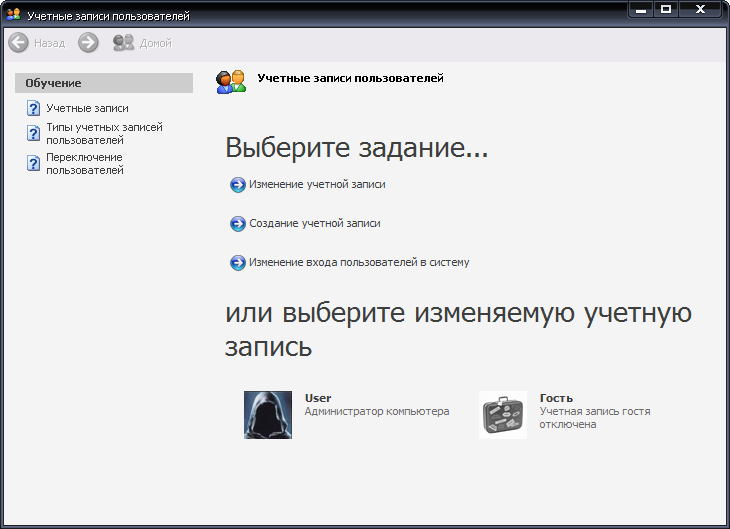Click 'Администратор компьютера' description text
This screenshot has height=529, width=730.
(x=377, y=411)
